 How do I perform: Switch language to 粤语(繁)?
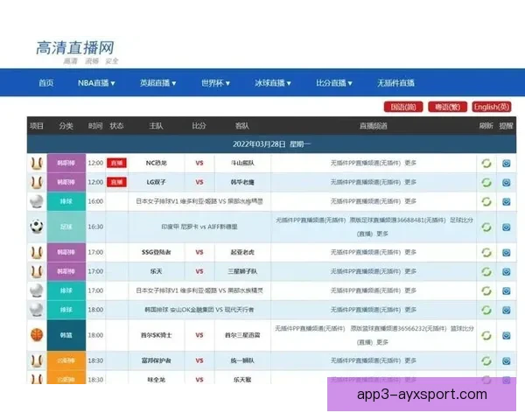point(447,107)
